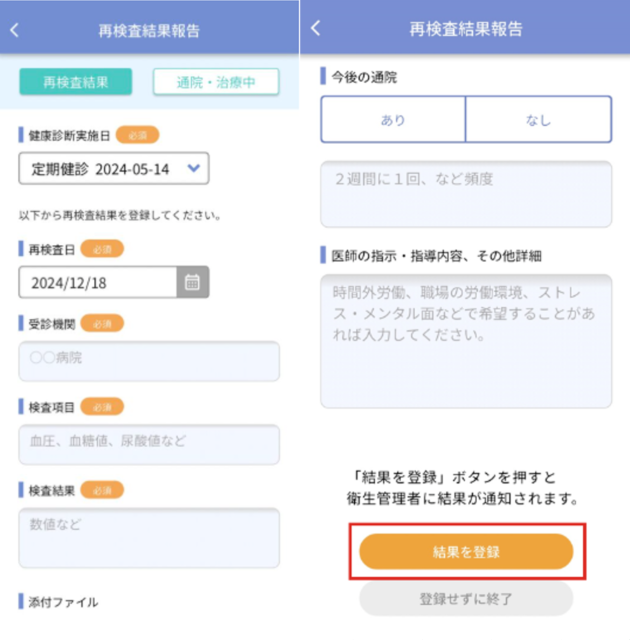
Task: Focus 医師の指示・指導内容 text area
Action: click(x=466, y=341)
